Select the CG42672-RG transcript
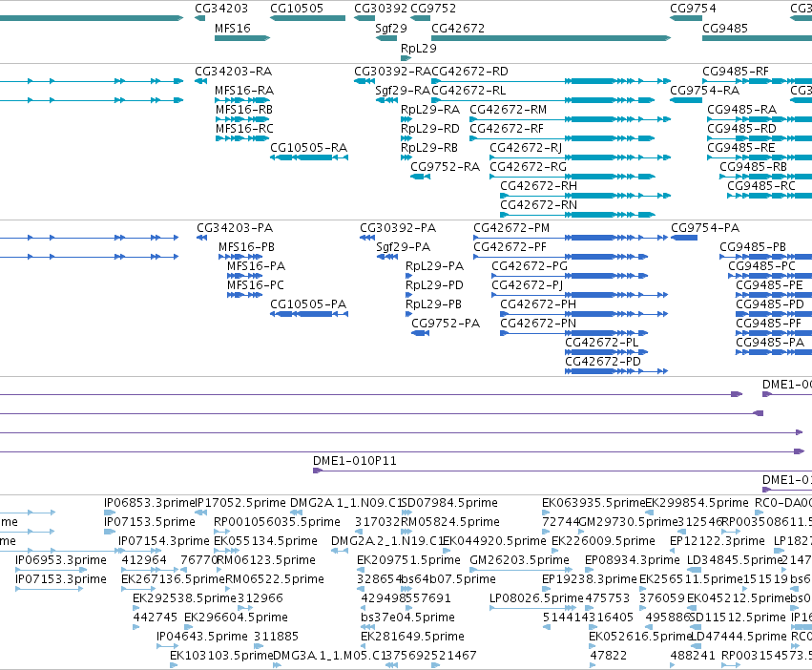Viewport: 812px width, 670px height. 529,167
